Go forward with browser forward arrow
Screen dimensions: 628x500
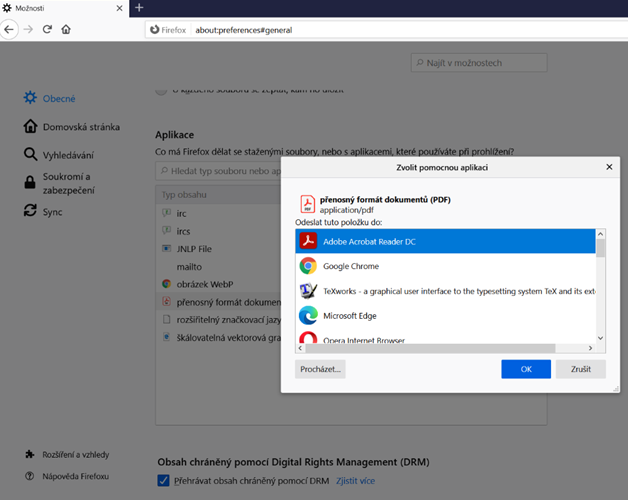click(28, 29)
